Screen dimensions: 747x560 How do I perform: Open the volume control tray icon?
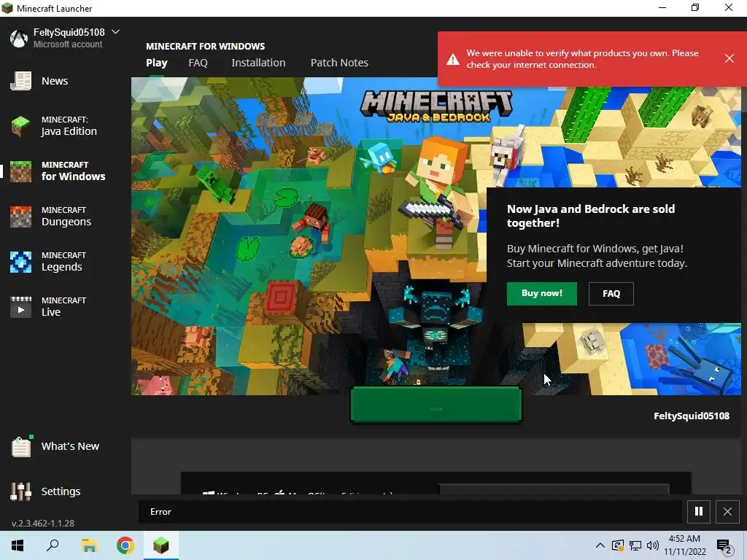pyautogui.click(x=653, y=545)
